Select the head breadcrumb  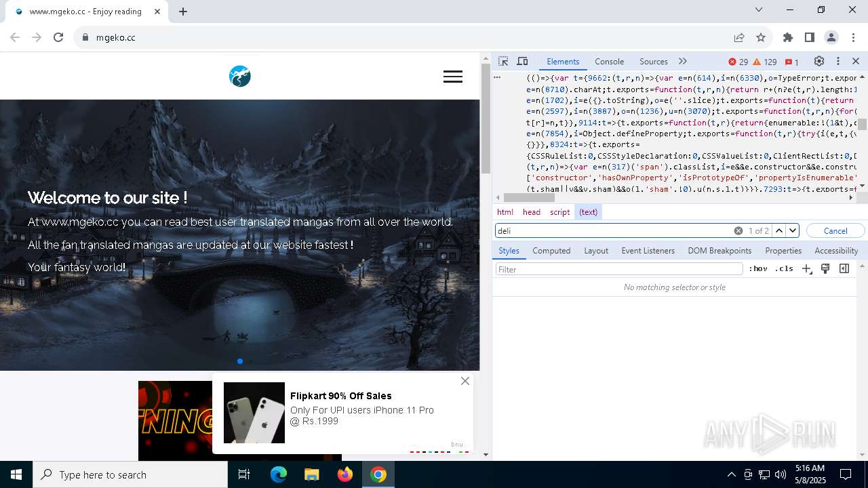tap(532, 212)
